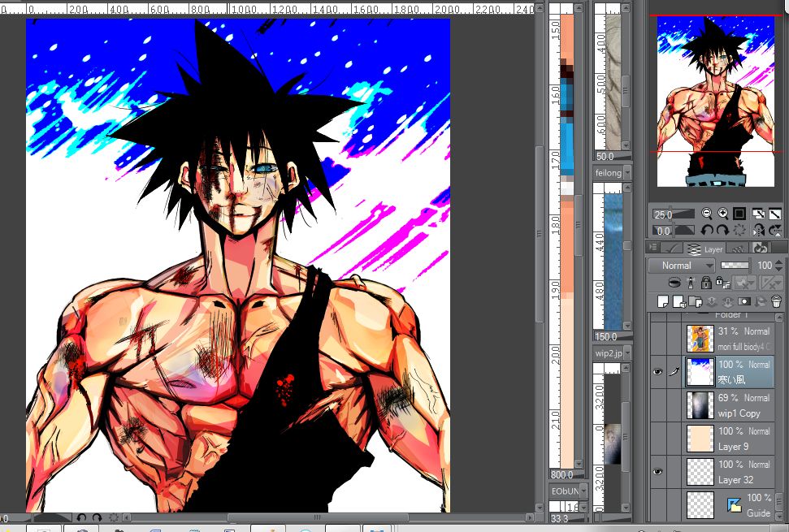This screenshot has width=789, height=532.
Task: Click the zoom-out magnifier in the Navigator
Action: click(x=707, y=214)
